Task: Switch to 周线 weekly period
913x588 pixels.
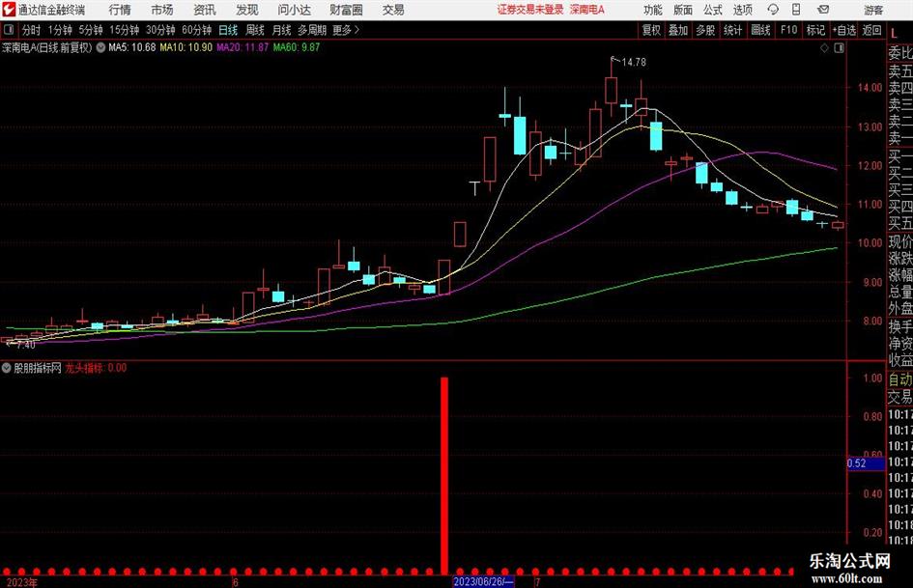Action: (x=255, y=30)
